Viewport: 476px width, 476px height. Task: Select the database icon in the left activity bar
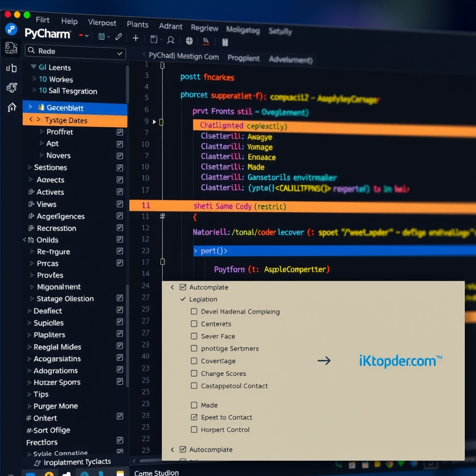tap(12, 69)
